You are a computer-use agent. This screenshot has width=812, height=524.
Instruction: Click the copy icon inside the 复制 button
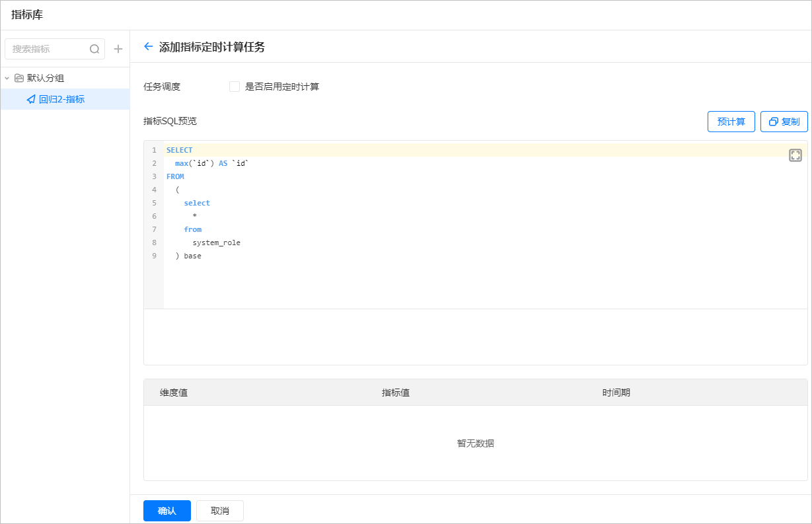(x=774, y=121)
